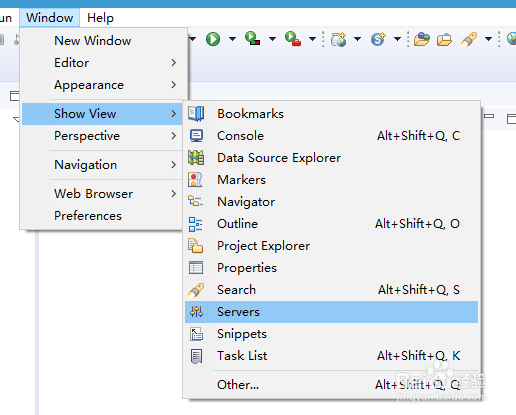Click the Search flashlight toolbar icon
Viewport: 516px width, 415px height.
tap(468, 39)
